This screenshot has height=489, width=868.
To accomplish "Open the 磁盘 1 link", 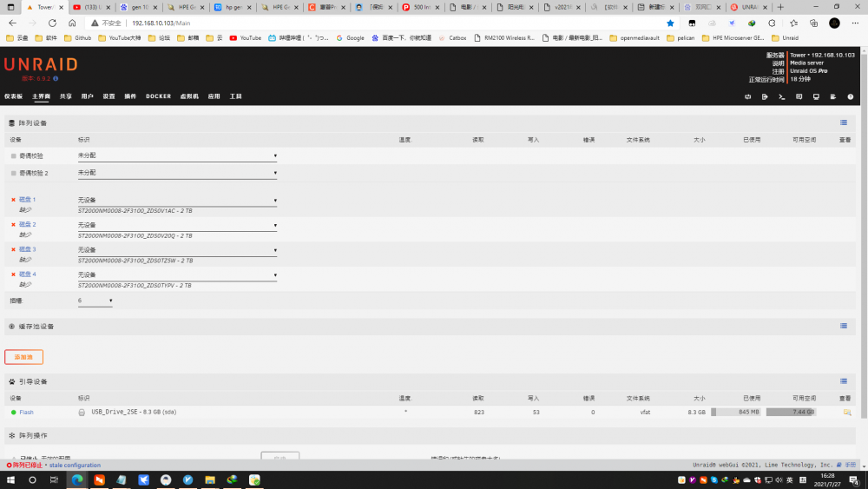I will click(x=27, y=200).
